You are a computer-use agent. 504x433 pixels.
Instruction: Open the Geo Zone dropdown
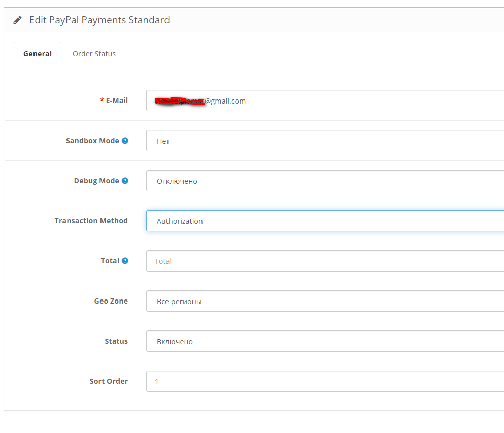tap(325, 301)
